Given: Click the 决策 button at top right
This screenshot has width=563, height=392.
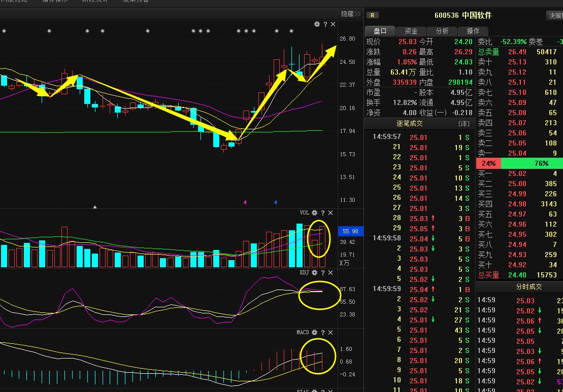Looking at the screenshot, I should 554,16.
